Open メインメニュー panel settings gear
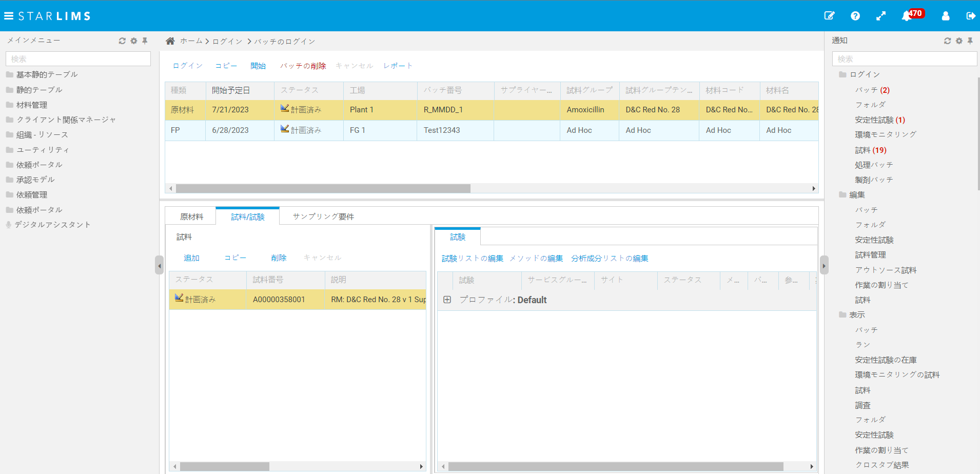Screen dimensions: 980x474 134,41
